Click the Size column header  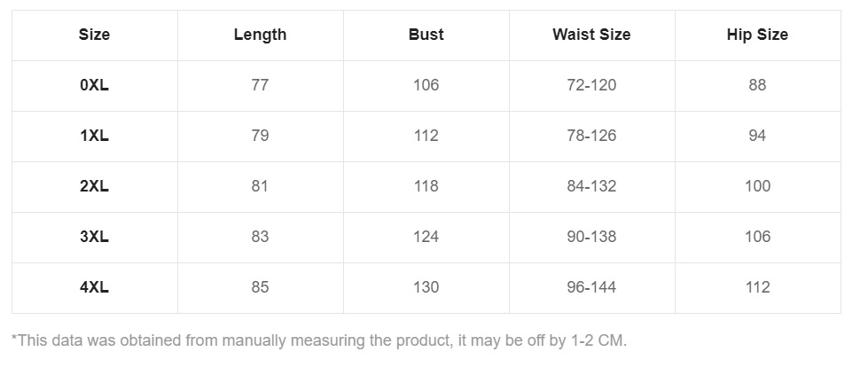94,35
